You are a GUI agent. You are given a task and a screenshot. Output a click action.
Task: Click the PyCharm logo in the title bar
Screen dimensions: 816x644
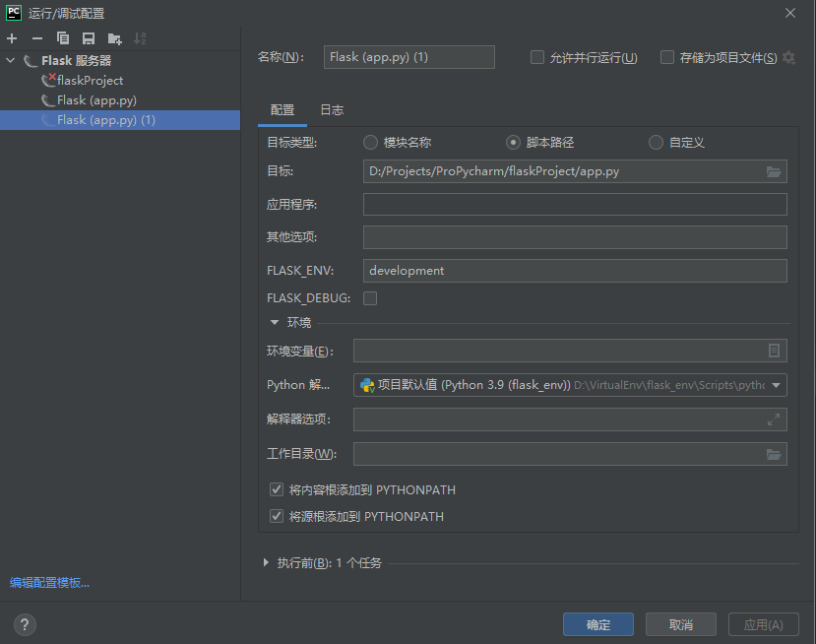[x=14, y=13]
